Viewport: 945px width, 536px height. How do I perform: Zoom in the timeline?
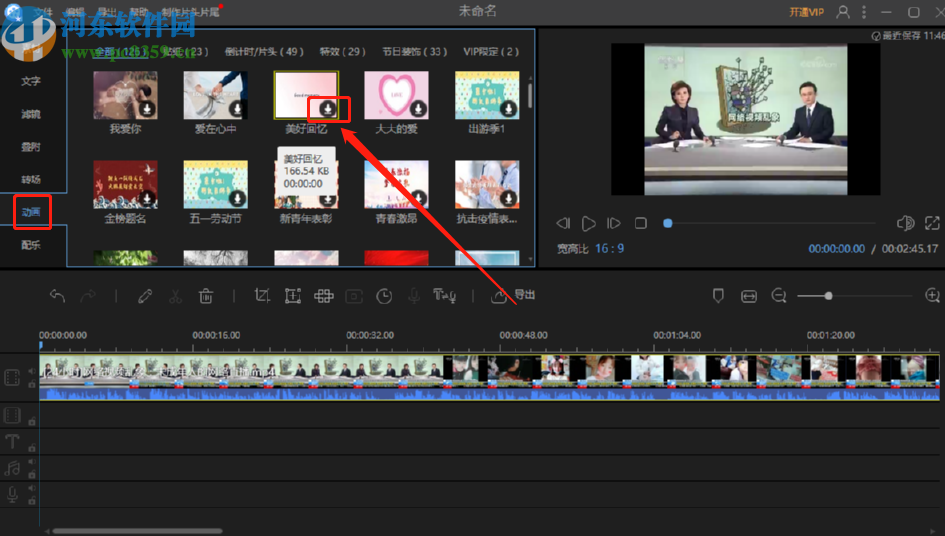932,295
